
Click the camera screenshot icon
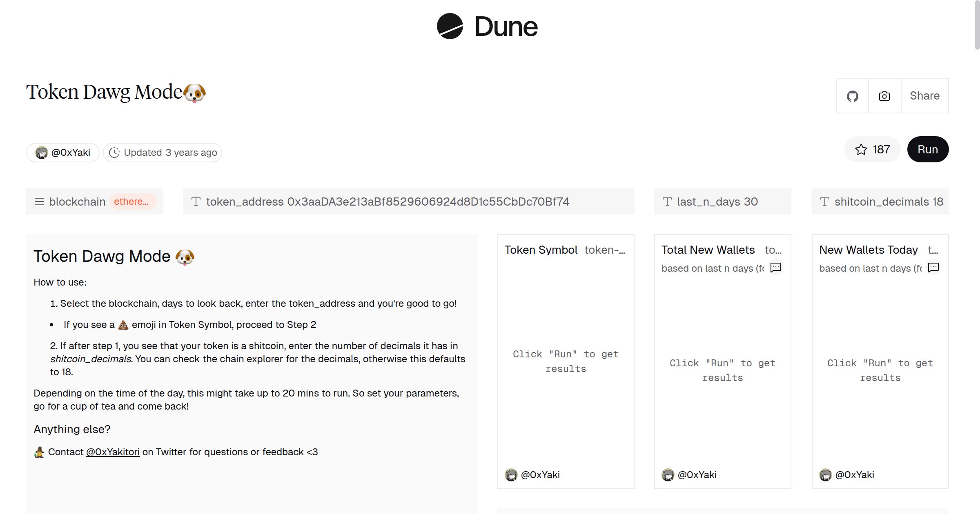coord(884,96)
